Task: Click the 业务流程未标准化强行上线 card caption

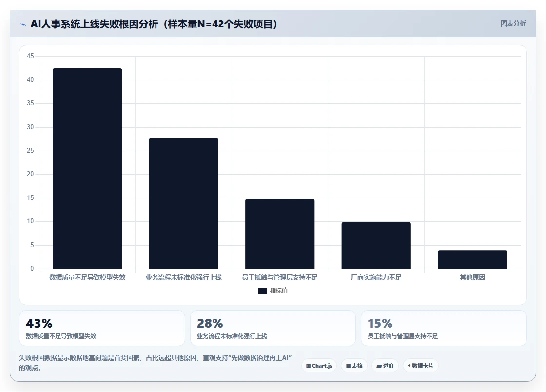Action: [x=232, y=336]
